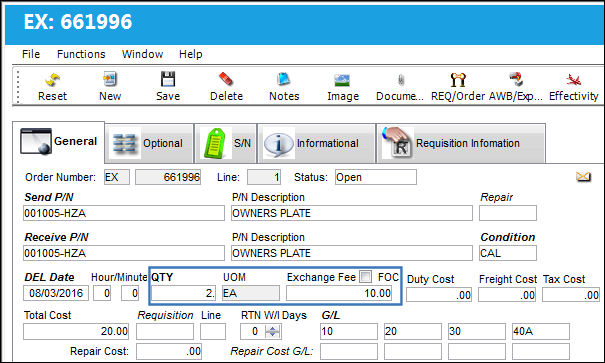This screenshot has height=363, width=605.
Task: Click the G/L field containing 40A
Action: tap(541, 331)
